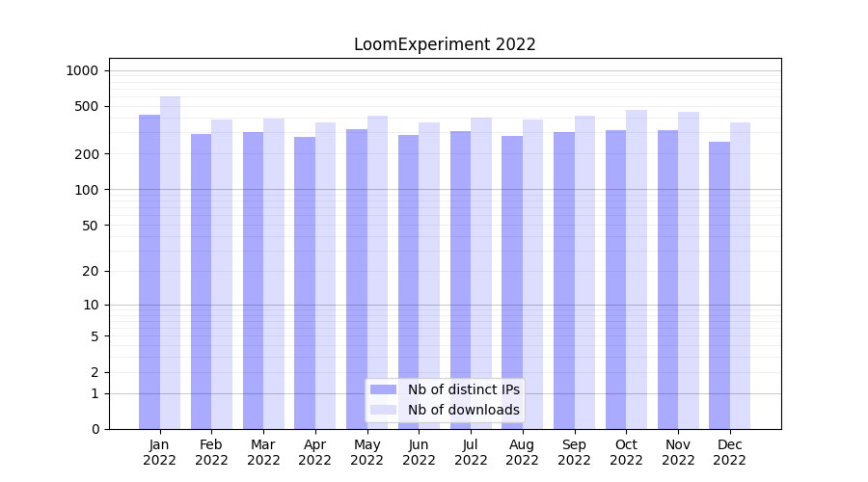Select the Jun 2022 x-axis label

(419, 452)
